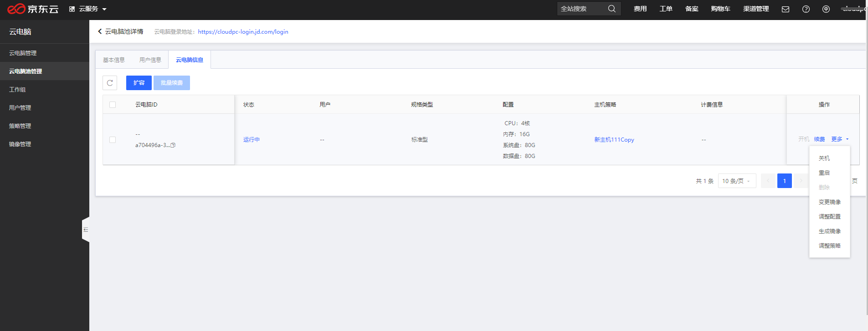The width and height of the screenshot is (868, 331).
Task: Click the next page arrow
Action: click(x=801, y=181)
